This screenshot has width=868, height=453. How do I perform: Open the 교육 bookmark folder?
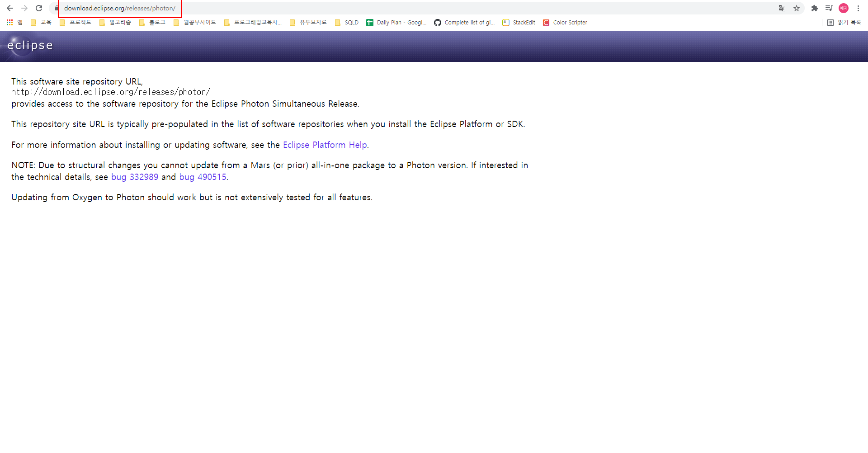coord(41,22)
